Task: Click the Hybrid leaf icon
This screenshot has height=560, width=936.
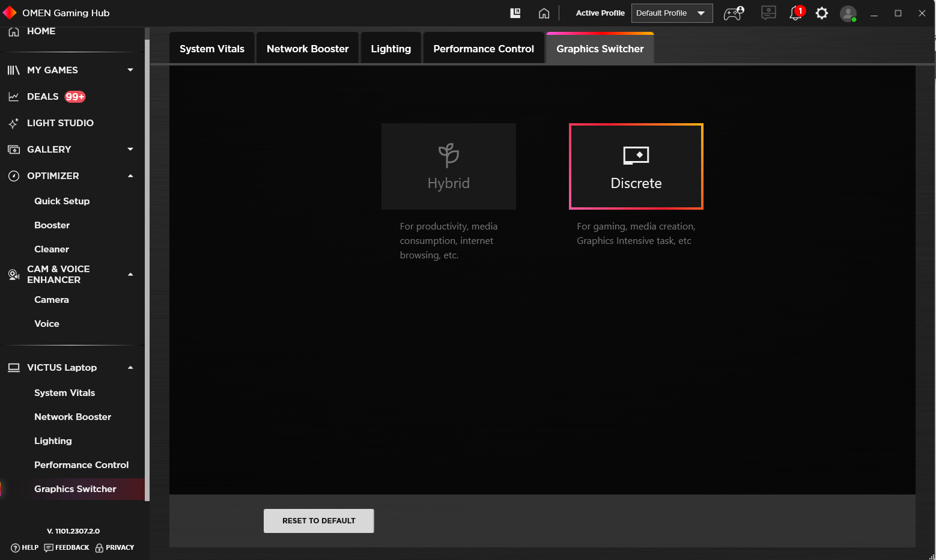Action: (449, 156)
